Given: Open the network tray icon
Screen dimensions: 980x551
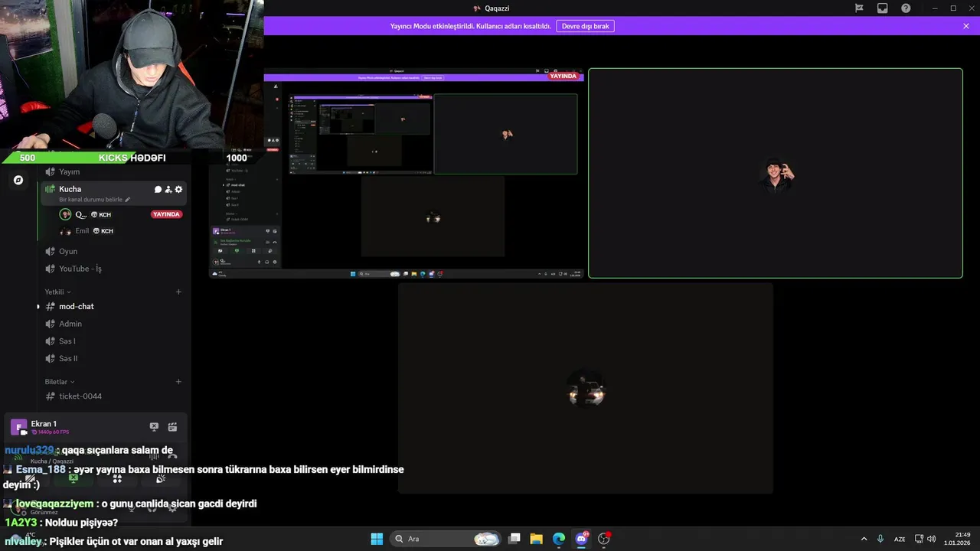Looking at the screenshot, I should (x=920, y=539).
